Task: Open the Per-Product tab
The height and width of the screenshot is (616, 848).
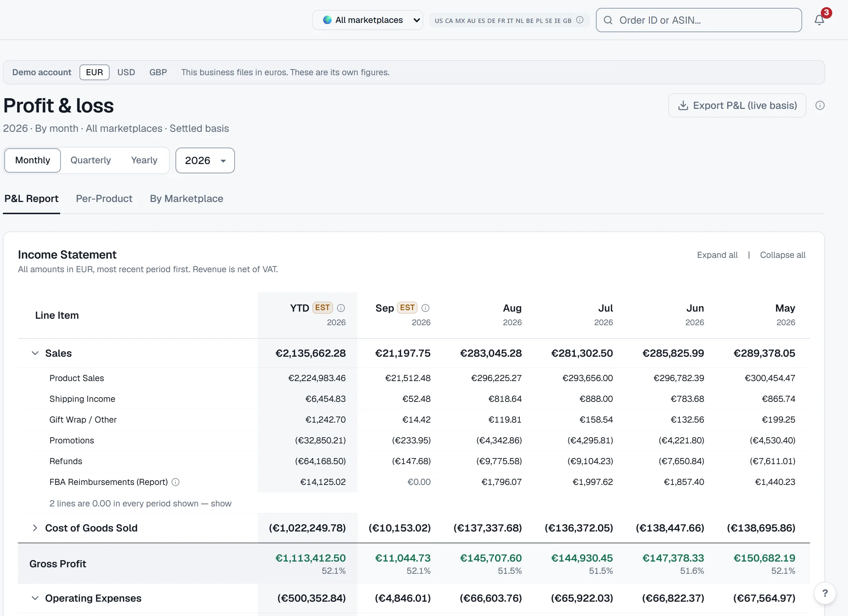Action: pos(104,199)
